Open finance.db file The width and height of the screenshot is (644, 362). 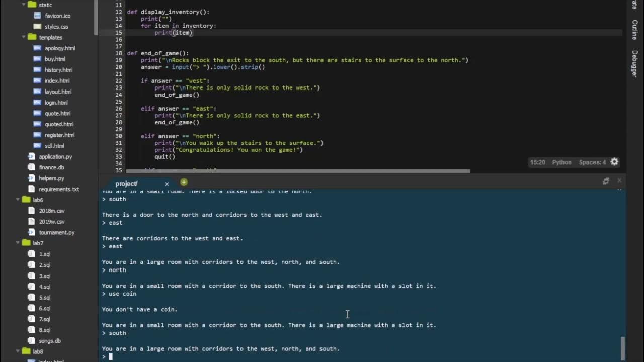click(x=51, y=167)
